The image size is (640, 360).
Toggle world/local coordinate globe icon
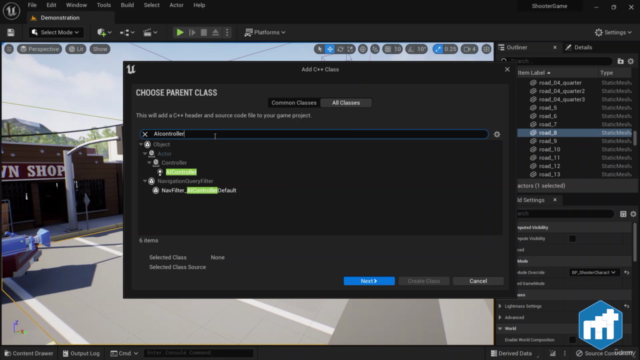(362, 49)
